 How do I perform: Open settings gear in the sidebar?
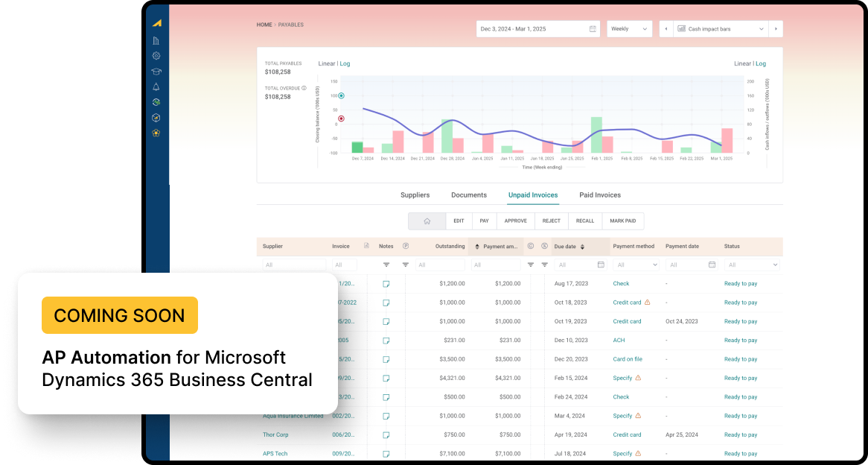coord(156,55)
